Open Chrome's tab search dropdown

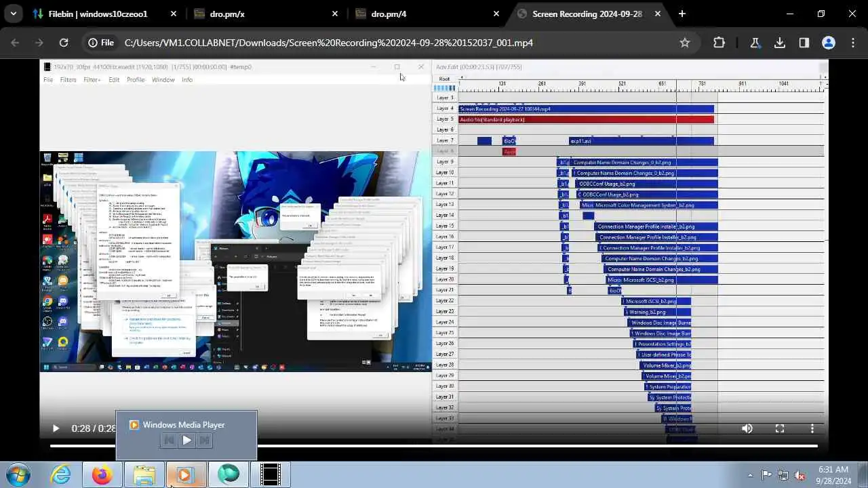pyautogui.click(x=14, y=14)
